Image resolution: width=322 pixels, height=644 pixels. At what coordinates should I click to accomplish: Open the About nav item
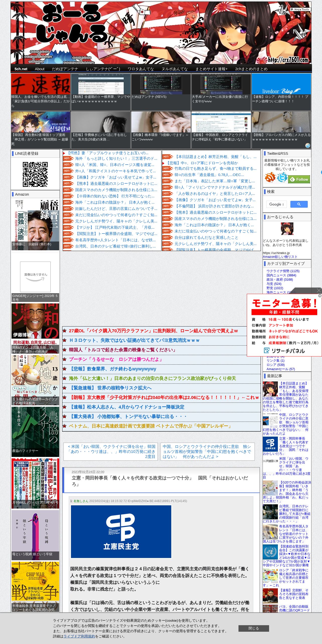click(40, 69)
